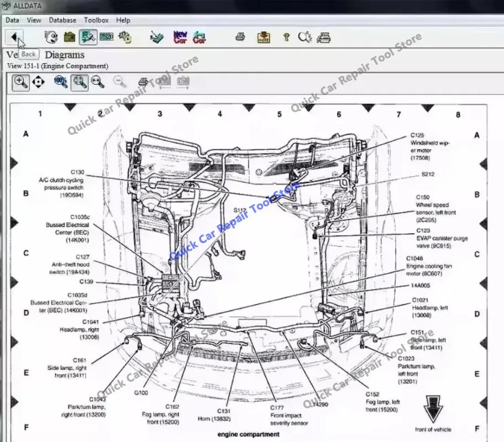Click the Back arrow button

pos(14,37)
